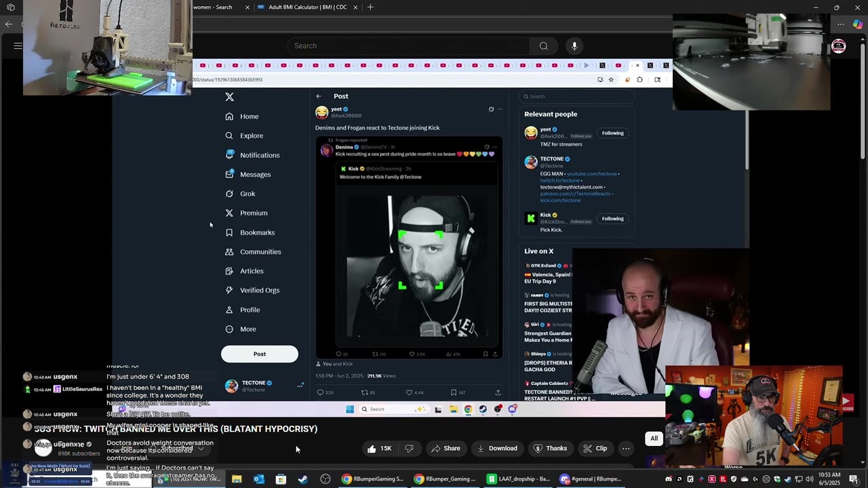Click the YouTube Share button
868x488 pixels.
coord(446,448)
